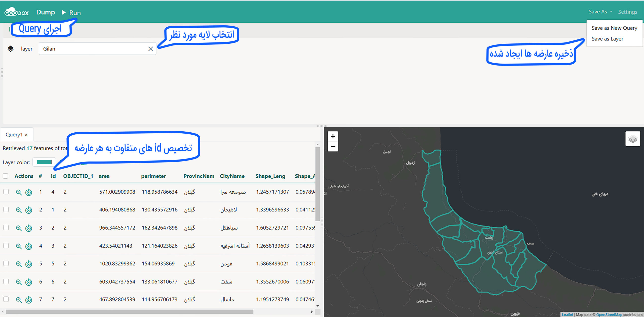The image size is (644, 317).
Task: Tick the checkbox for row 6
Action: click(6, 282)
